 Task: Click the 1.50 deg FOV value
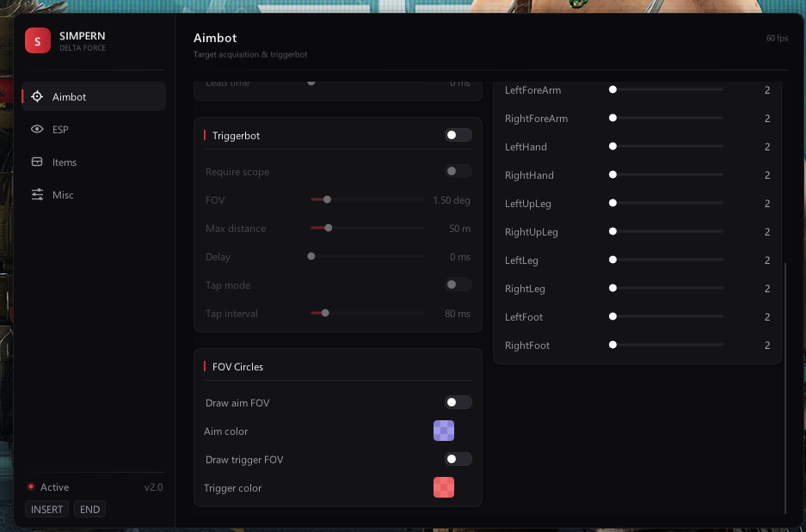(x=452, y=200)
